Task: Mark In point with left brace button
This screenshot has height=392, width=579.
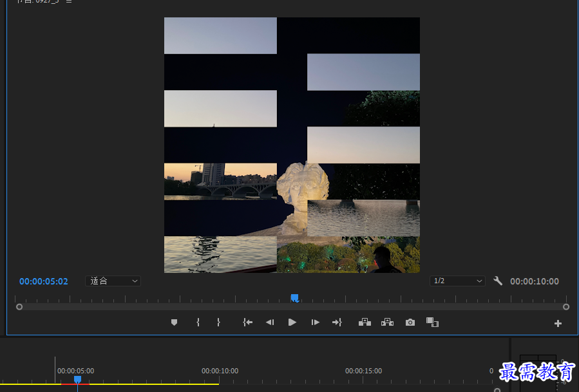Action: pyautogui.click(x=198, y=322)
